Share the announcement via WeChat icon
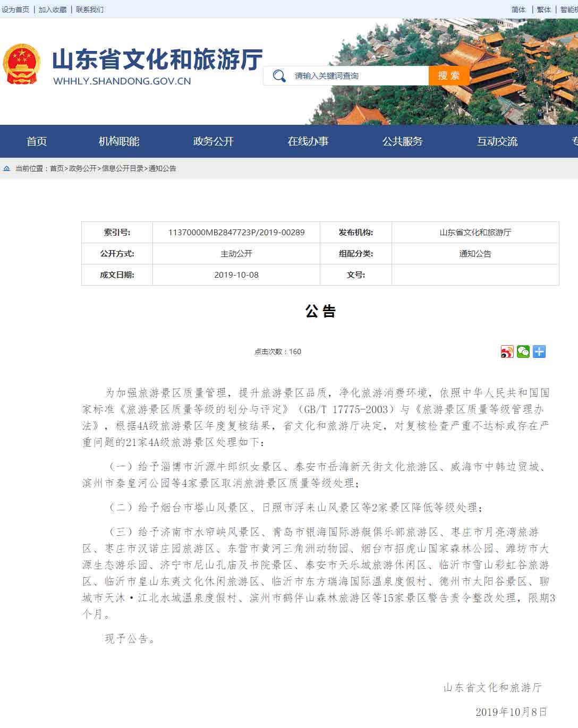The image size is (578, 728). [x=523, y=352]
